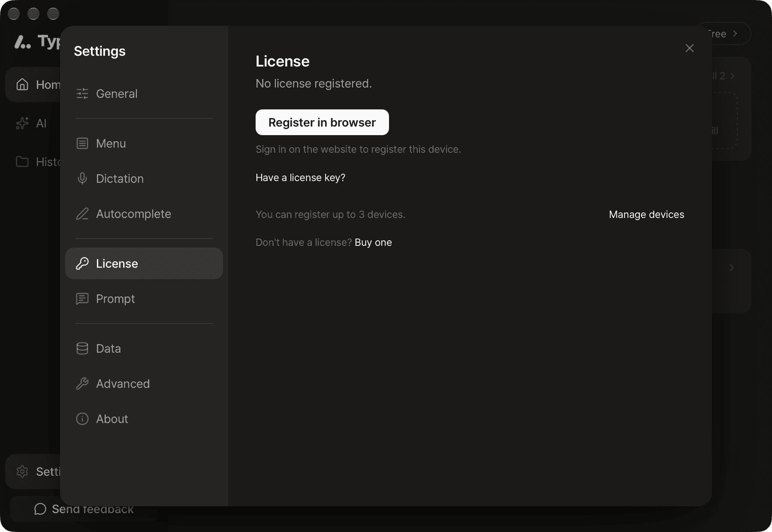Click the chevron on lower right background card
Image resolution: width=772 pixels, height=532 pixels.
[x=732, y=268]
